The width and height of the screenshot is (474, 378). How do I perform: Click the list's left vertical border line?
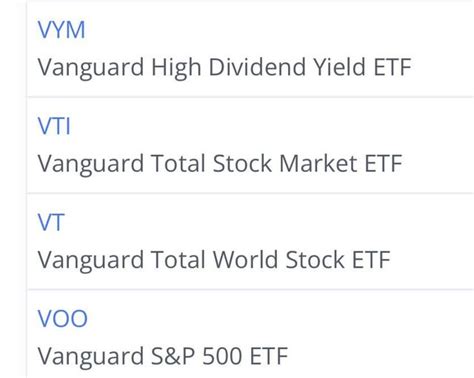pos(27,189)
